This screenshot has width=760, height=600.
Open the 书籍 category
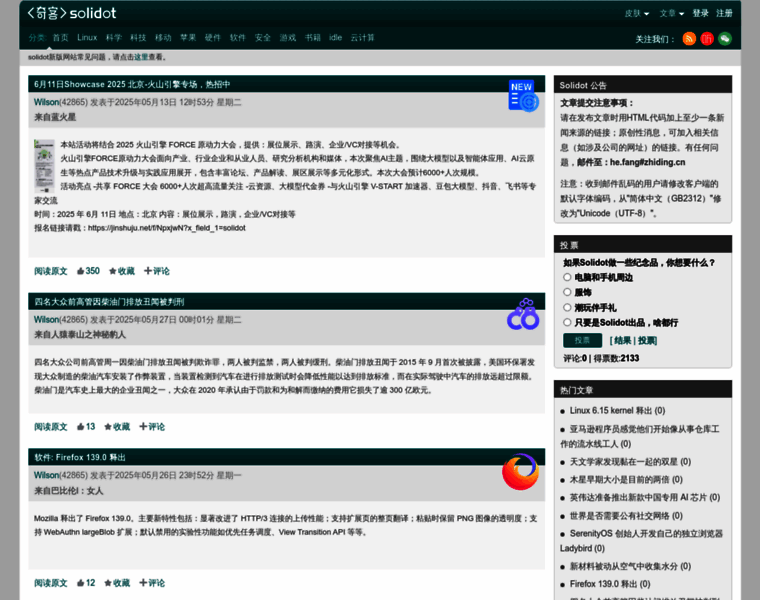[313, 37]
